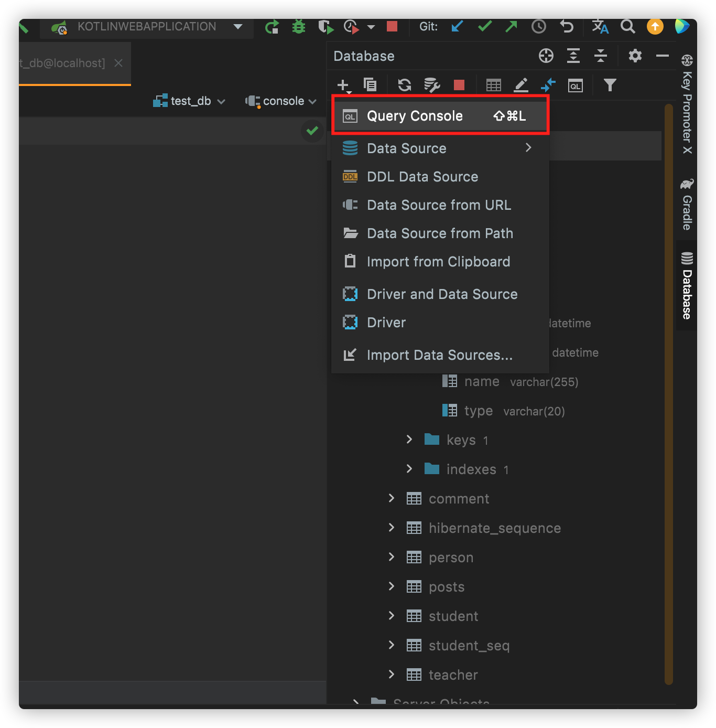Viewport: 716px width, 728px height.
Task: Stop the application with red square in top toolbar
Action: [392, 26]
